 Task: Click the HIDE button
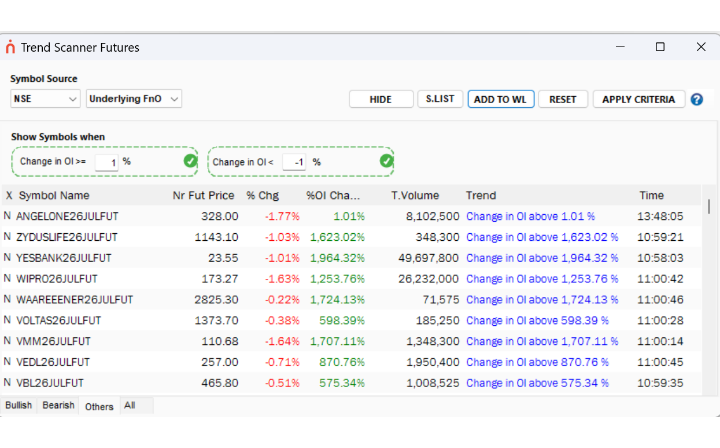pos(381,99)
